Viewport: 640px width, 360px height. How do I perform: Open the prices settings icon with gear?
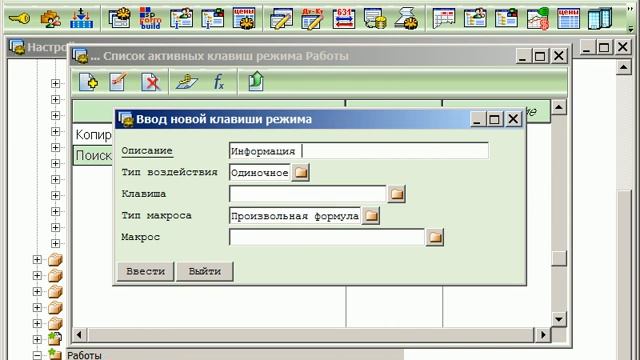pyautogui.click(x=244, y=18)
